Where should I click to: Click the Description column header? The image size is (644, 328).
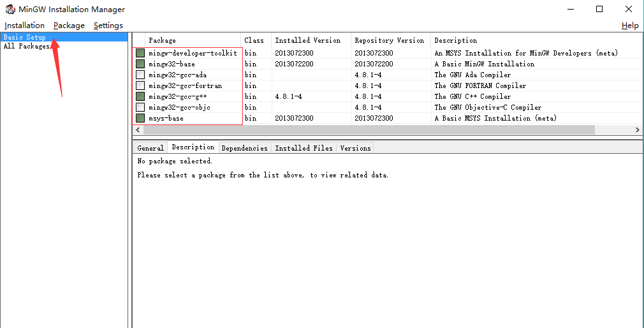click(x=538, y=40)
